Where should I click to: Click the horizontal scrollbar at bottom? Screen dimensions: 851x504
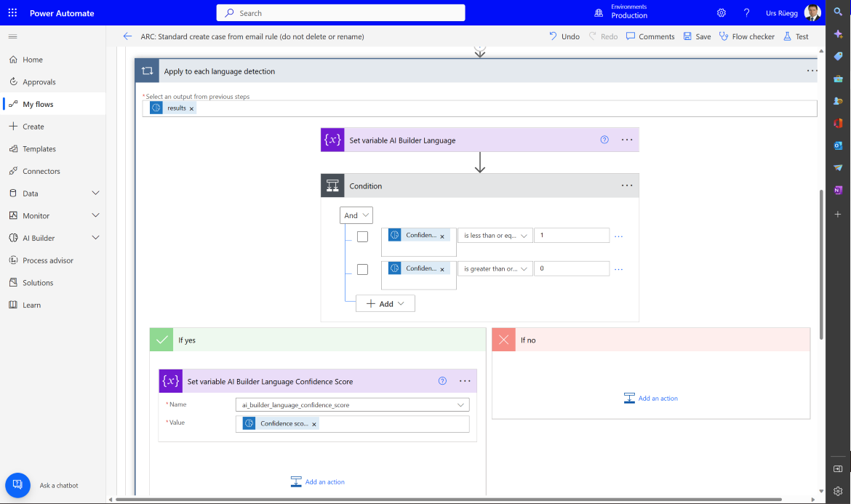tap(448, 499)
